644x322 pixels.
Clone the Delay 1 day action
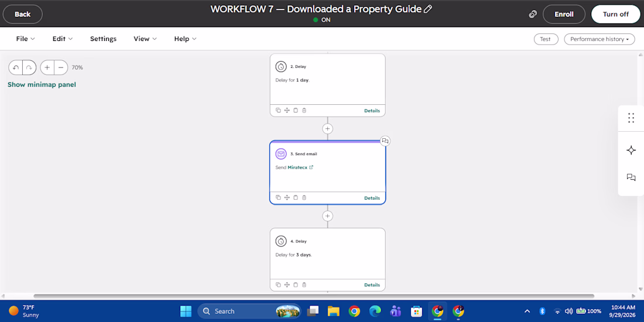[278, 111]
